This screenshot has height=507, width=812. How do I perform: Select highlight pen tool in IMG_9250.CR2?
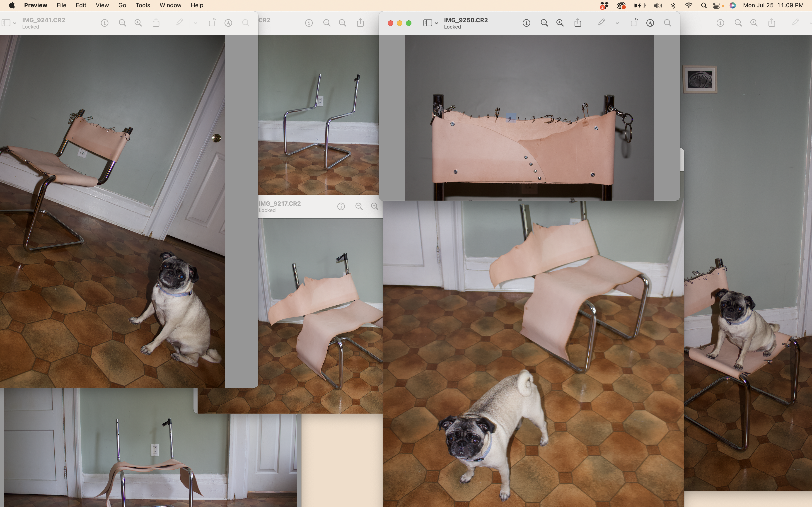(602, 23)
